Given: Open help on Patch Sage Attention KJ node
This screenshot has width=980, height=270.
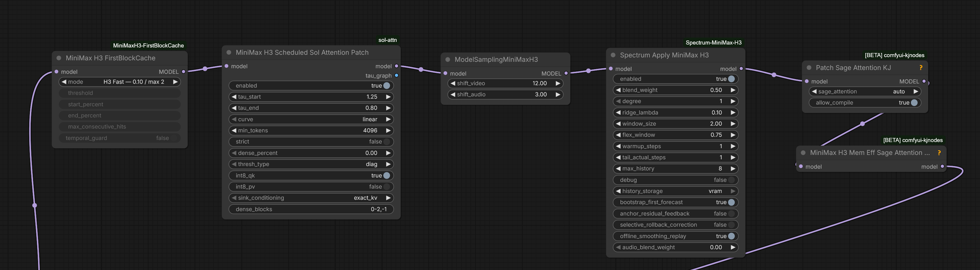Looking at the screenshot, I should pos(921,68).
